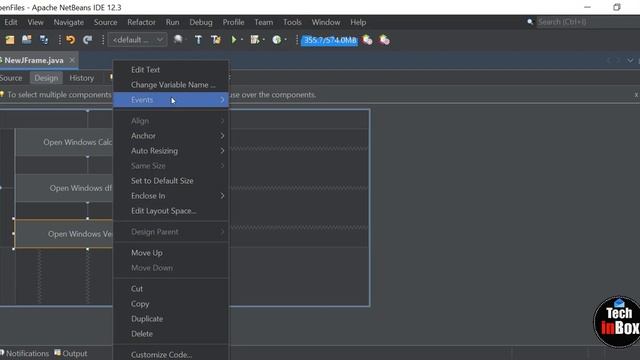This screenshot has height=360, width=640.
Task: Run the project with the green play icon
Action: 234,40
